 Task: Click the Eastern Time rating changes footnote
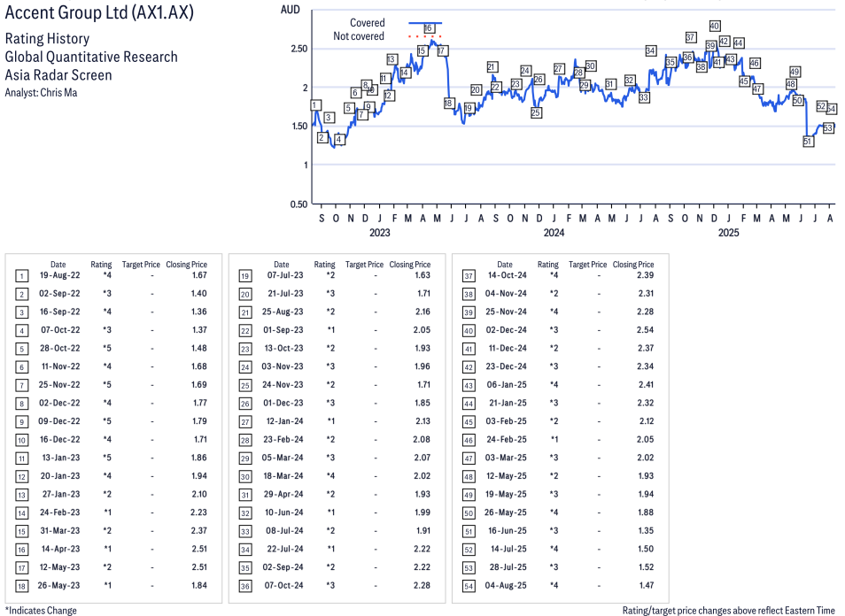click(x=729, y=610)
